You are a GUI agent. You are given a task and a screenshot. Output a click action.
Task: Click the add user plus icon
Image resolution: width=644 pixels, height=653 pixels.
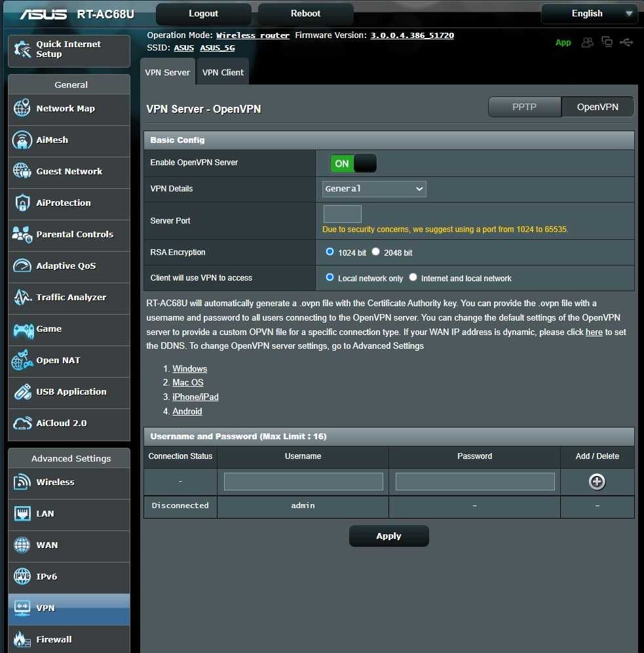click(597, 482)
